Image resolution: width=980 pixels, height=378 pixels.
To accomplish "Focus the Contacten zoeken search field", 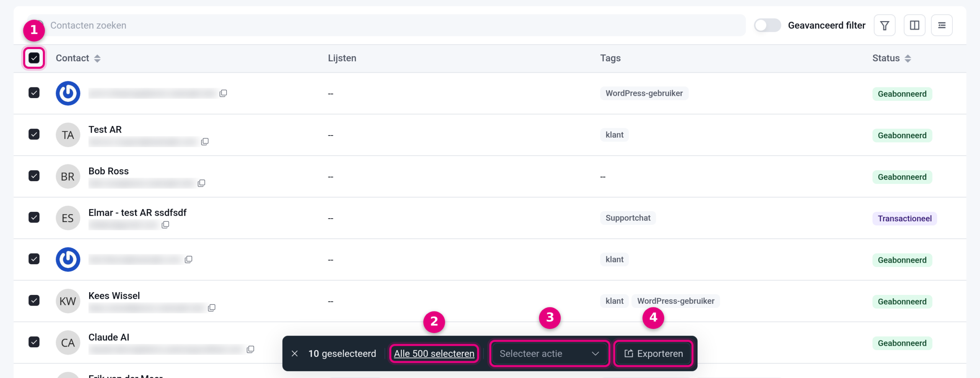I will coord(387,25).
